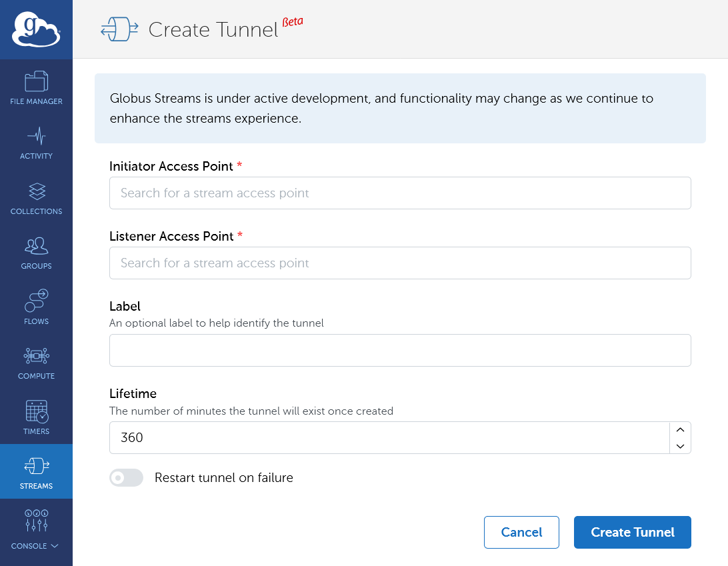The image size is (728, 566).
Task: Click the Initiator Access Point search field
Action: tap(400, 193)
